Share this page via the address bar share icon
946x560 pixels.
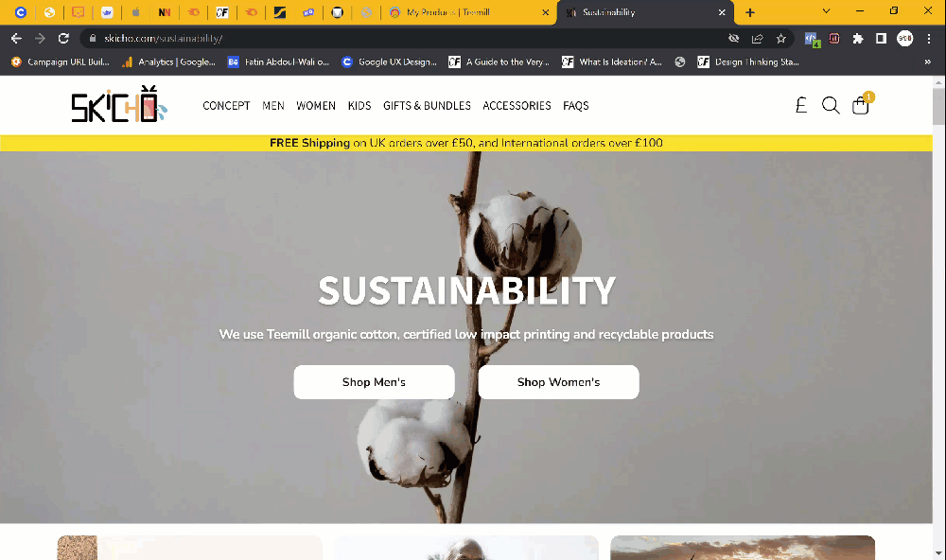coord(757,39)
